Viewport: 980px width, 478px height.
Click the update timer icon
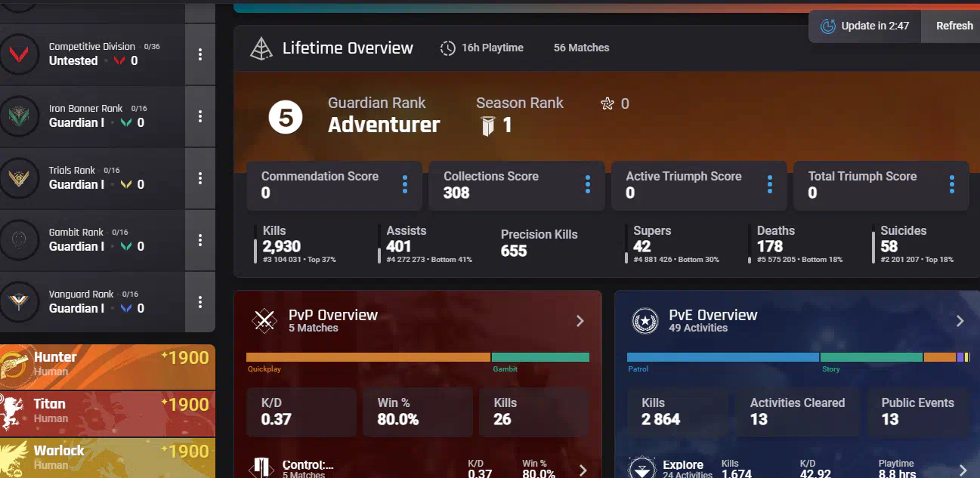828,26
